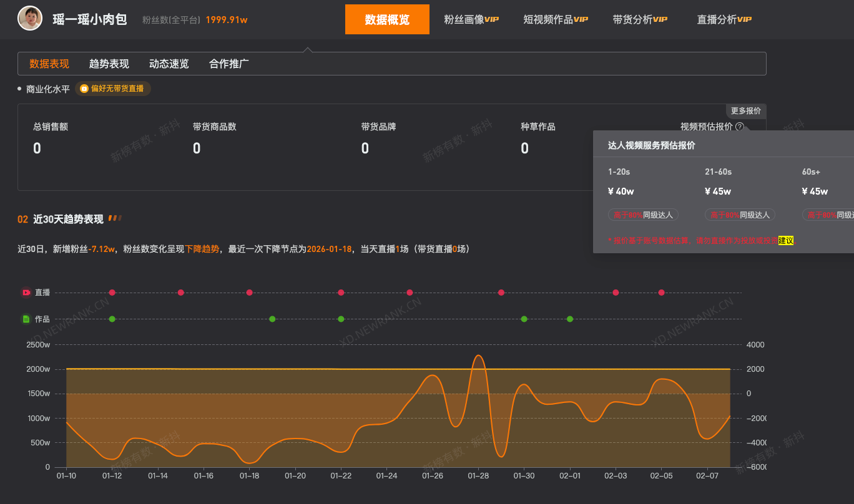Click the green 作品 document legend icon
Viewport: 854px width, 504px height.
coord(26,319)
